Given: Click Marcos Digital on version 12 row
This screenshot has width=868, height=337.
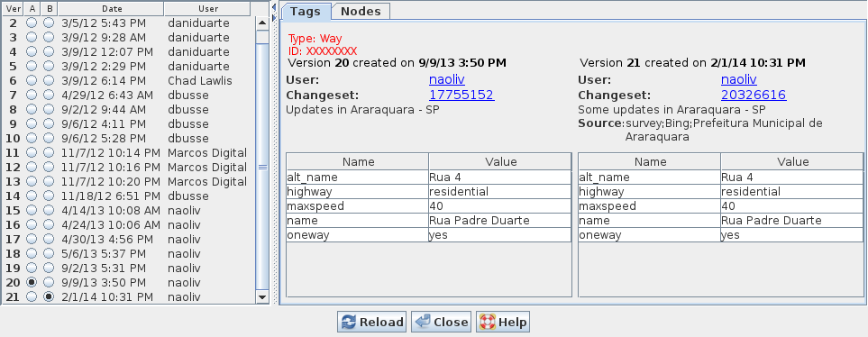Looking at the screenshot, I should pos(207,167).
